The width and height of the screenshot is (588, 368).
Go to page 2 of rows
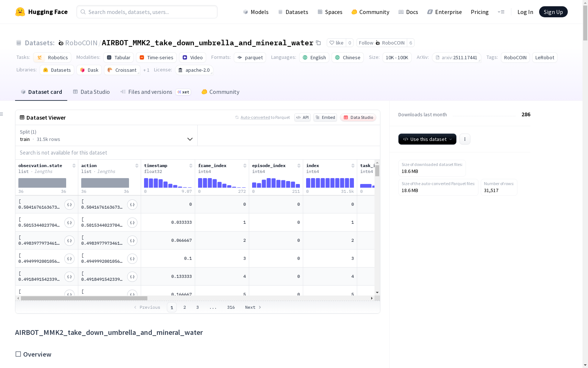point(184,307)
